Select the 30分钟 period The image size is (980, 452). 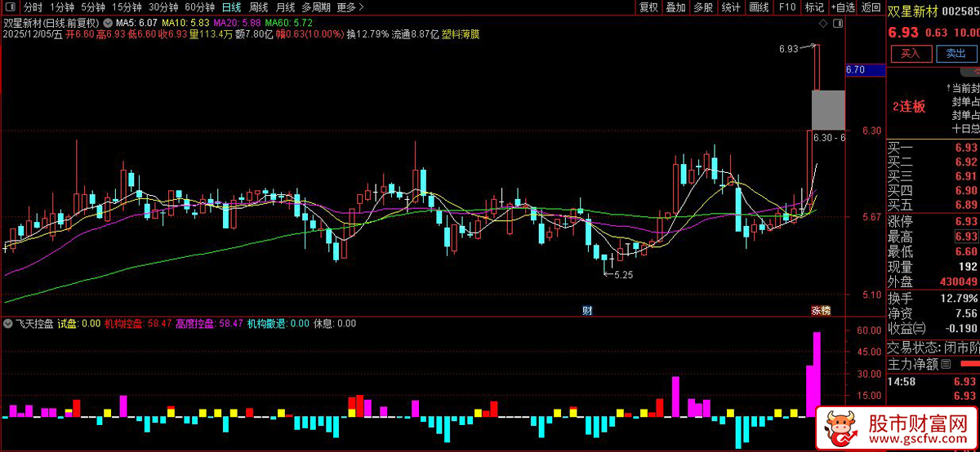tap(163, 7)
